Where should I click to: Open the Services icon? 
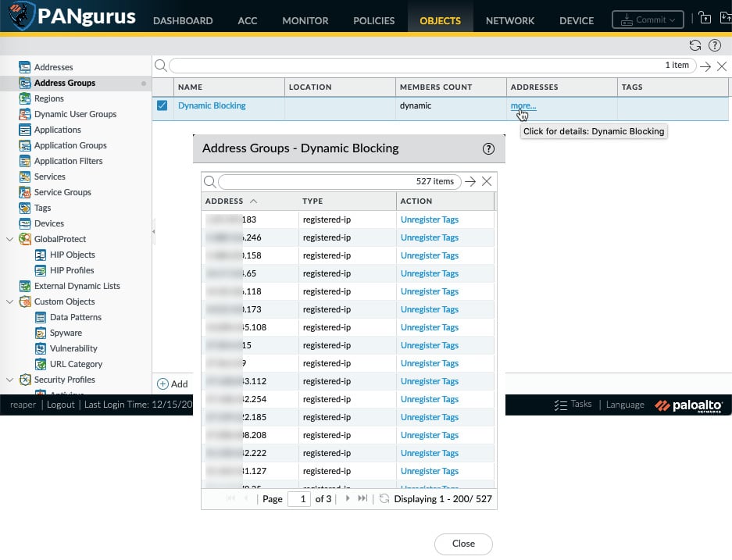tap(25, 177)
